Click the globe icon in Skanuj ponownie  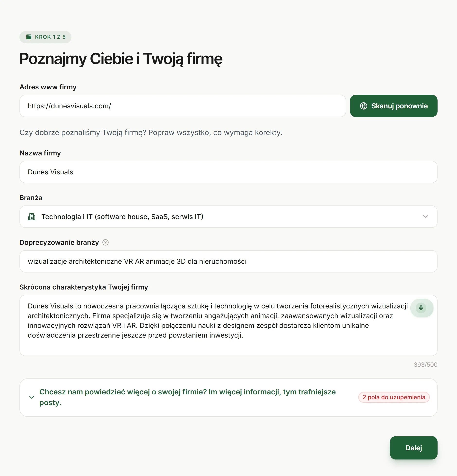pyautogui.click(x=364, y=106)
